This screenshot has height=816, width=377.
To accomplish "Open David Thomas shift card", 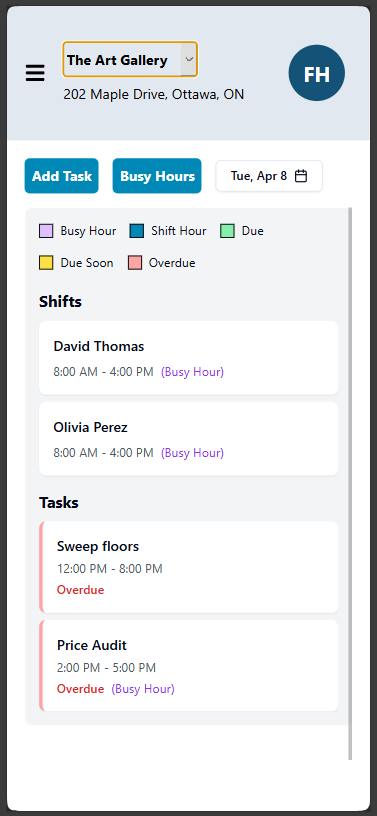I will (x=188, y=358).
